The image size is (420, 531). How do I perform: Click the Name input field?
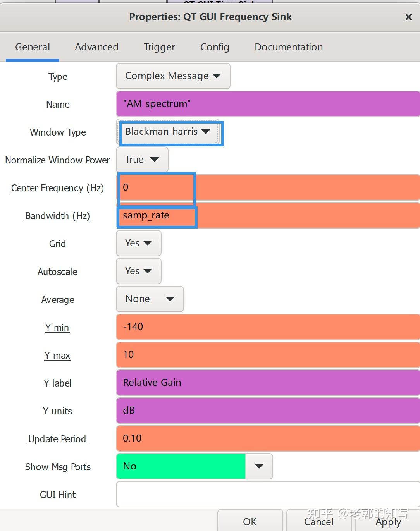click(x=267, y=104)
